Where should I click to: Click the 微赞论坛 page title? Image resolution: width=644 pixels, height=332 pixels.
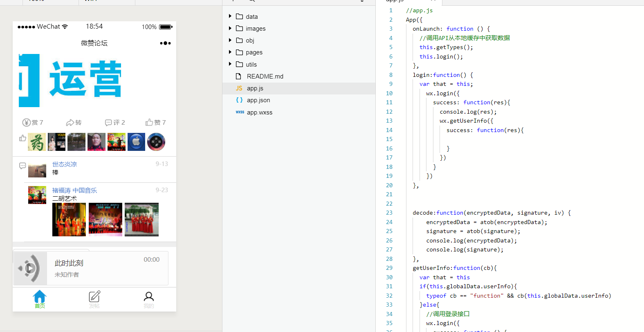pos(94,43)
